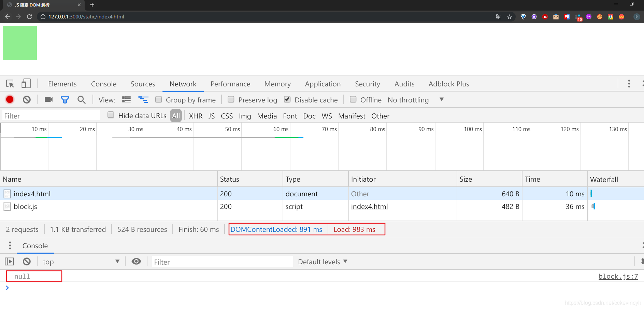
Task: Select the Console drawer tab
Action: point(35,245)
